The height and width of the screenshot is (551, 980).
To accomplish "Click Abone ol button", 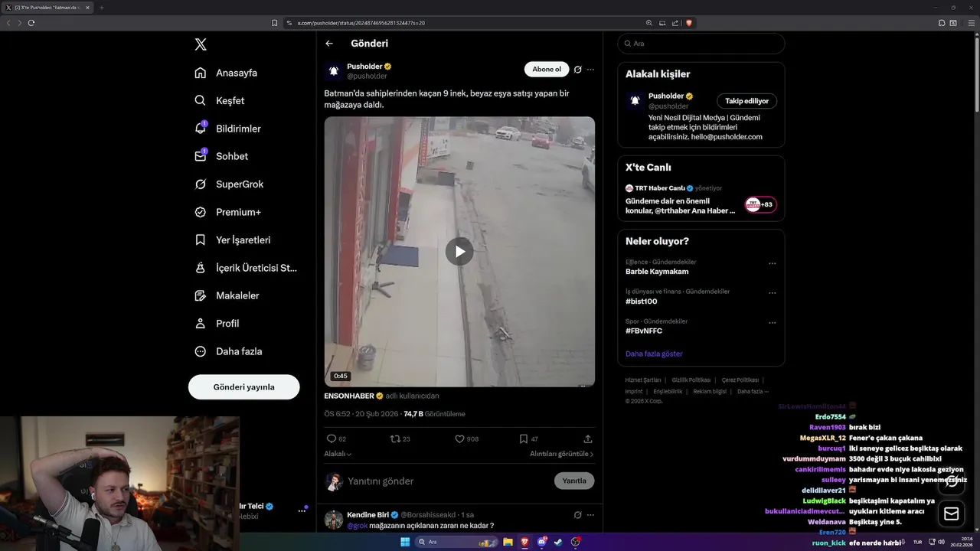I will pos(547,69).
